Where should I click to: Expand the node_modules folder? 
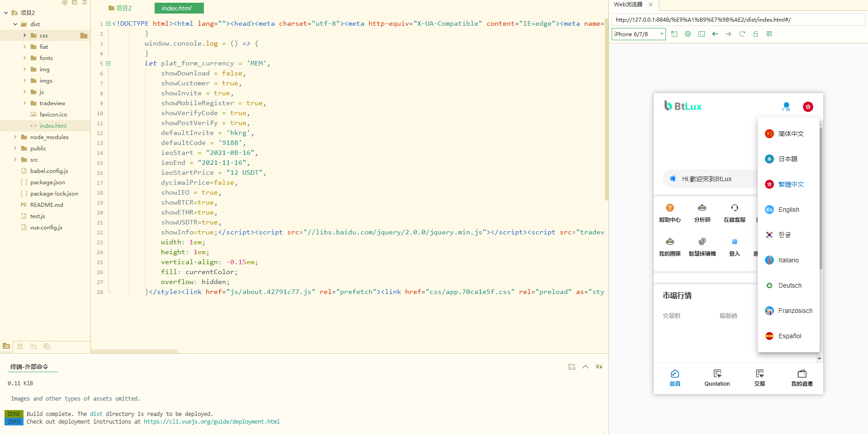pos(15,137)
